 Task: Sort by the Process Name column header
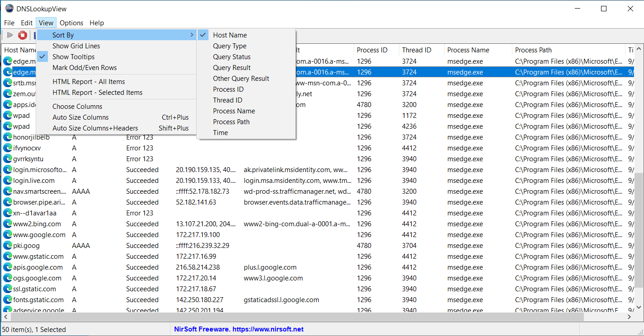coord(468,50)
